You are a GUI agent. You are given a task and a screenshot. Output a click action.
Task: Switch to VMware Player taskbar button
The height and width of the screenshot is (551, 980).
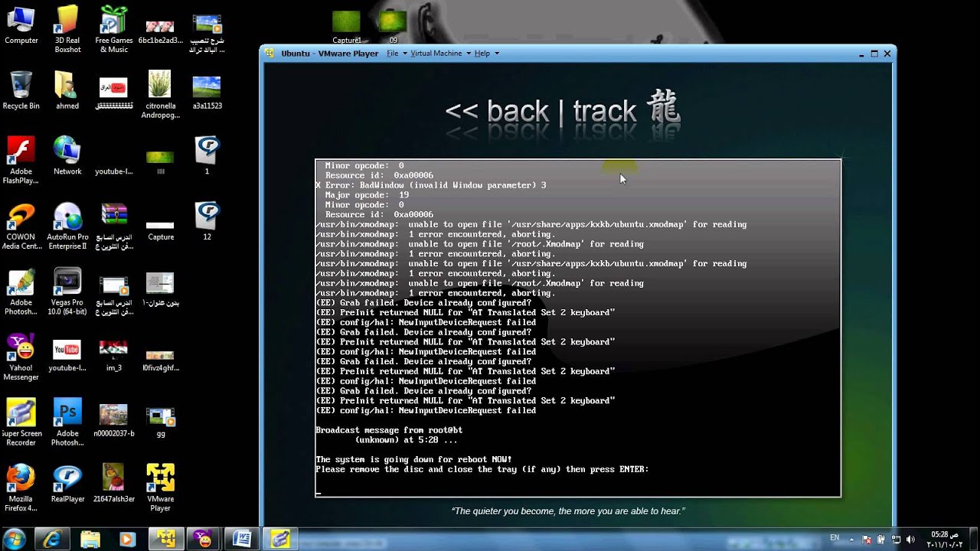(165, 539)
